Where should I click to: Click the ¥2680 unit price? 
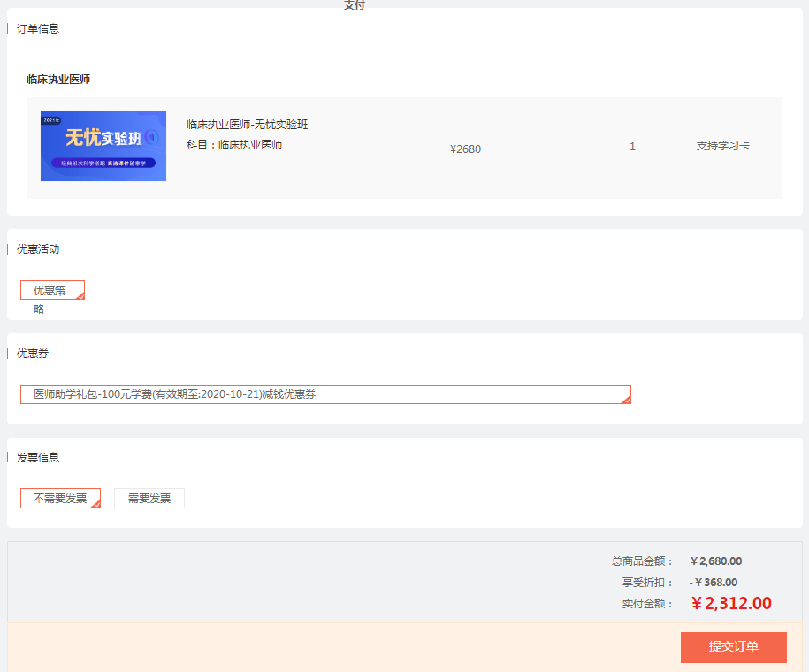pyautogui.click(x=465, y=149)
